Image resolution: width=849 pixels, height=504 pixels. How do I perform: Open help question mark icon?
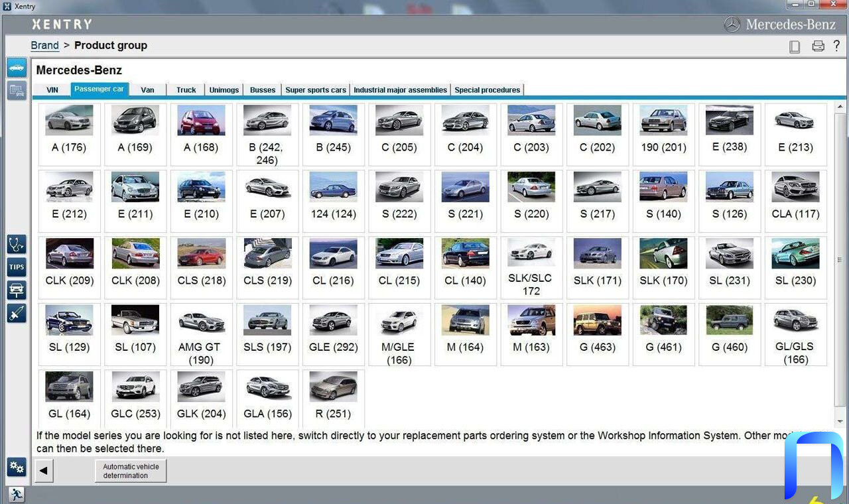(x=837, y=46)
